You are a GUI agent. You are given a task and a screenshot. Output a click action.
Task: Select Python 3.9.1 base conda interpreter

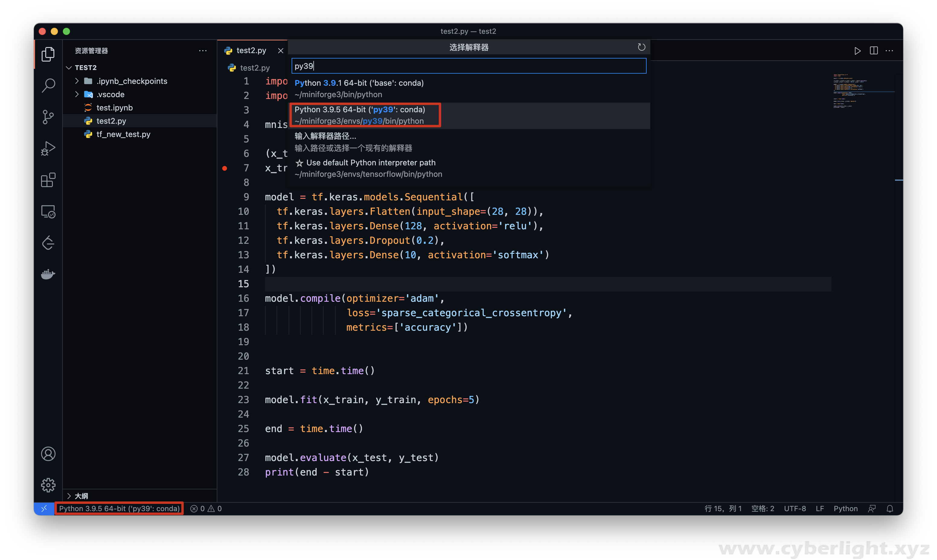coord(469,89)
